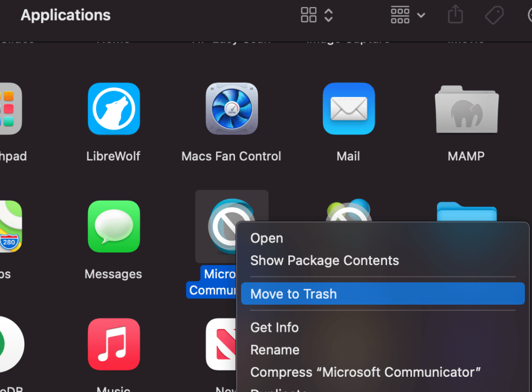Click the Tags toolbar icon

(494, 15)
